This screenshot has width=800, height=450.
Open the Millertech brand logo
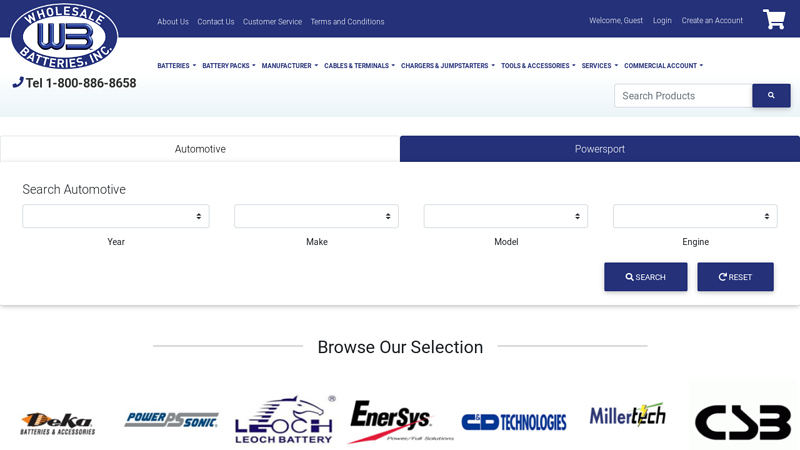tap(628, 415)
